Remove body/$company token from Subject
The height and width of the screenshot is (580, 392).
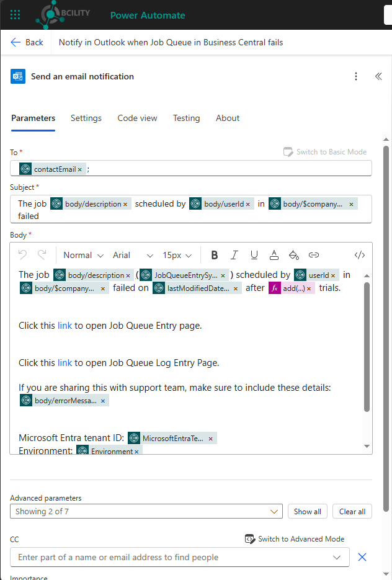click(351, 204)
